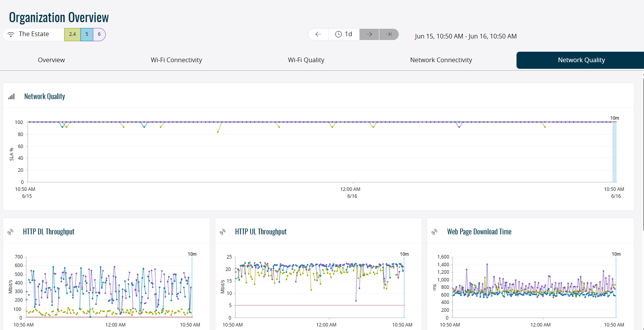644x330 pixels.
Task: Click the 10m marker on HTTP DL chart
Action: click(192, 254)
